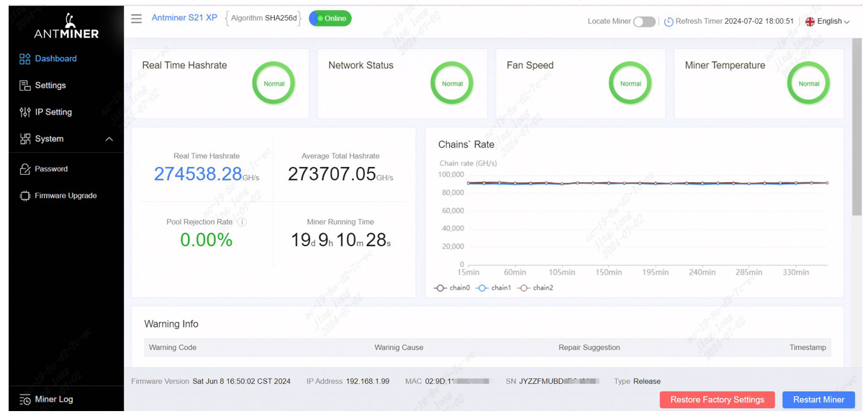Click the Settings sidebar icon
Screen dimensions: 868x419
click(25, 86)
